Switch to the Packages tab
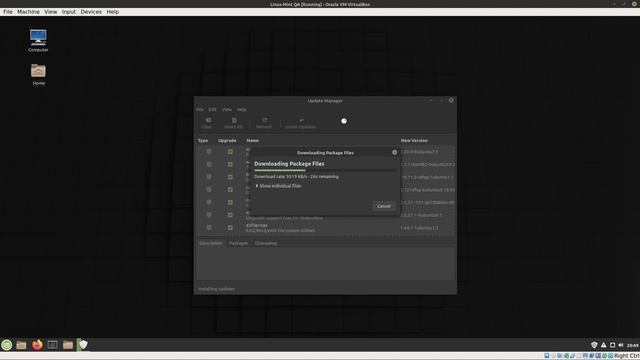The image size is (640, 360). pyautogui.click(x=238, y=243)
